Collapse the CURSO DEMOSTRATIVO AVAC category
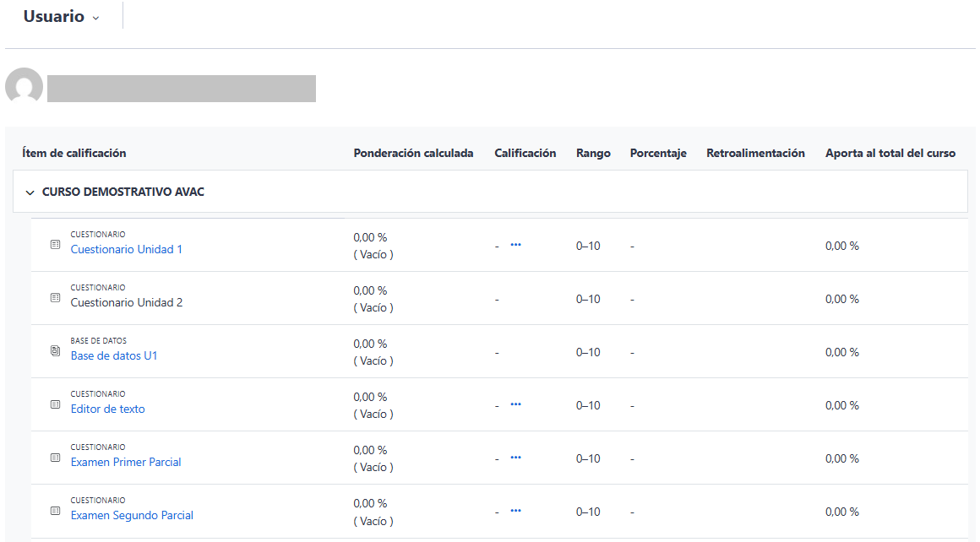980x542 pixels. (30, 192)
